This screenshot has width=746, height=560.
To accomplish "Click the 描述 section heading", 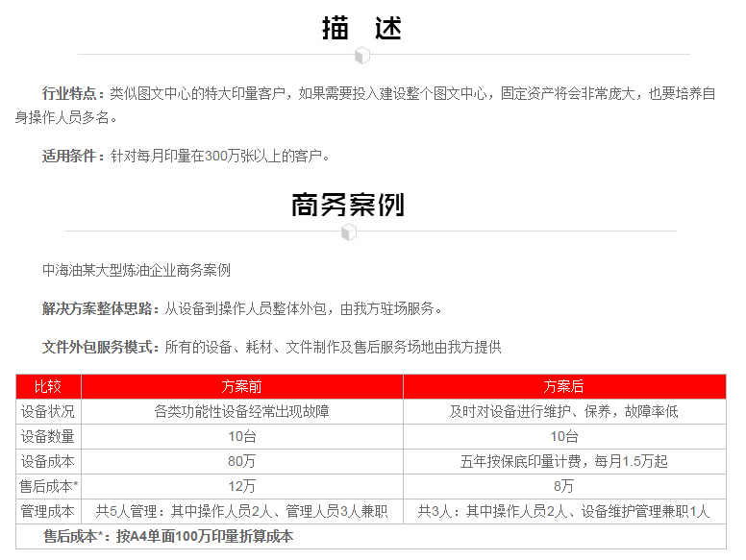I will [361, 28].
